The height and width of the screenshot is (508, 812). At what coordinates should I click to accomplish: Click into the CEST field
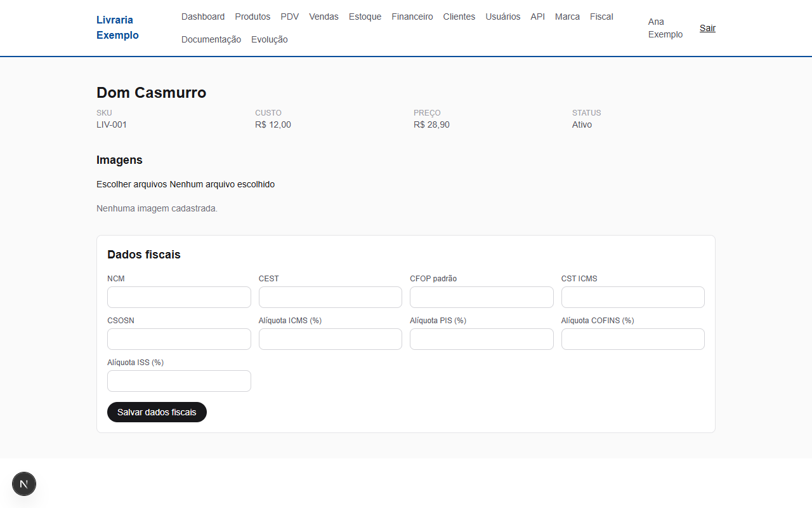331,297
